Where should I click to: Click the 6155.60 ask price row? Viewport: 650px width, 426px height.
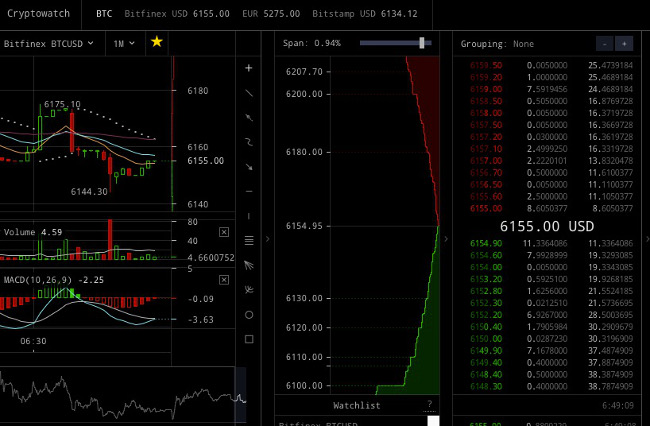pos(551,196)
